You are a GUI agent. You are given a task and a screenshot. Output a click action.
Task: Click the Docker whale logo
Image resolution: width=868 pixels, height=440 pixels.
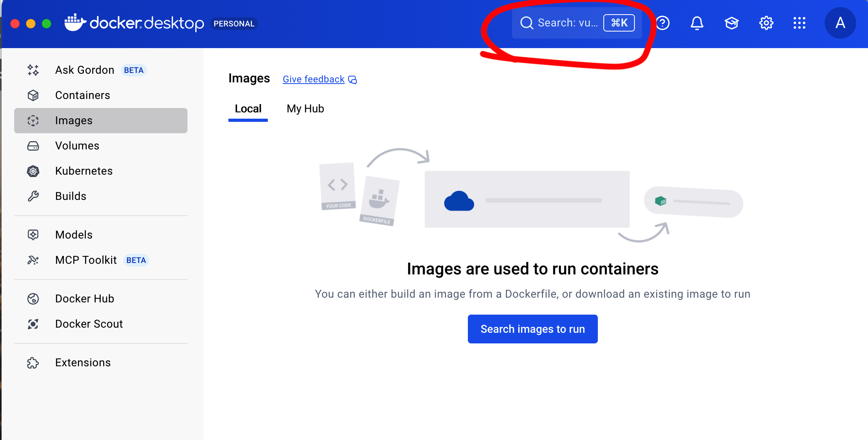[x=75, y=22]
